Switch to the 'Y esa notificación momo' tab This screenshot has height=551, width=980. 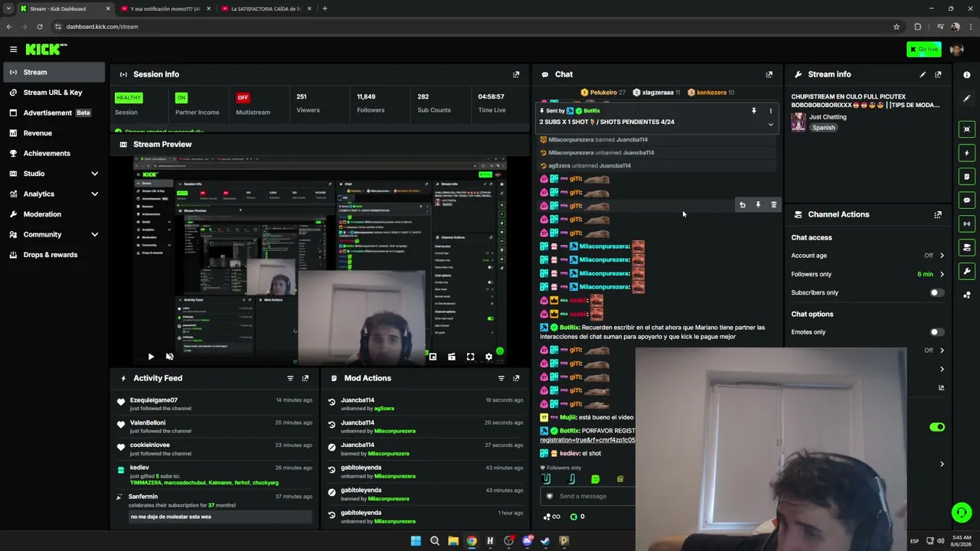[165, 9]
